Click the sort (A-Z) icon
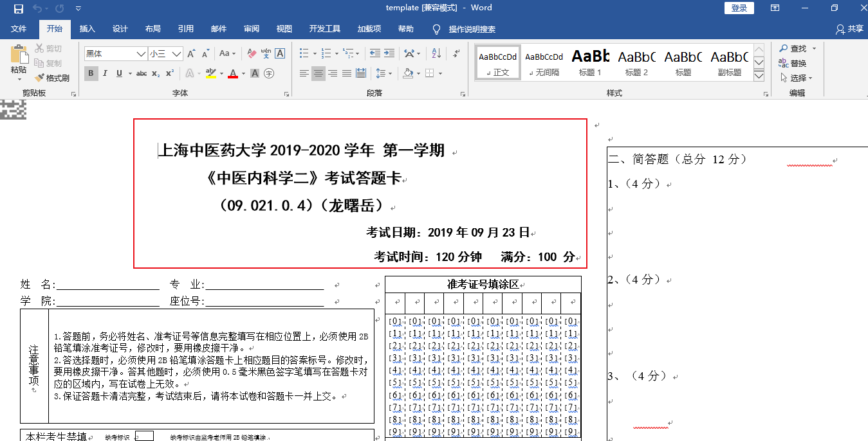Screen dimensions: 868x441 click(437, 54)
